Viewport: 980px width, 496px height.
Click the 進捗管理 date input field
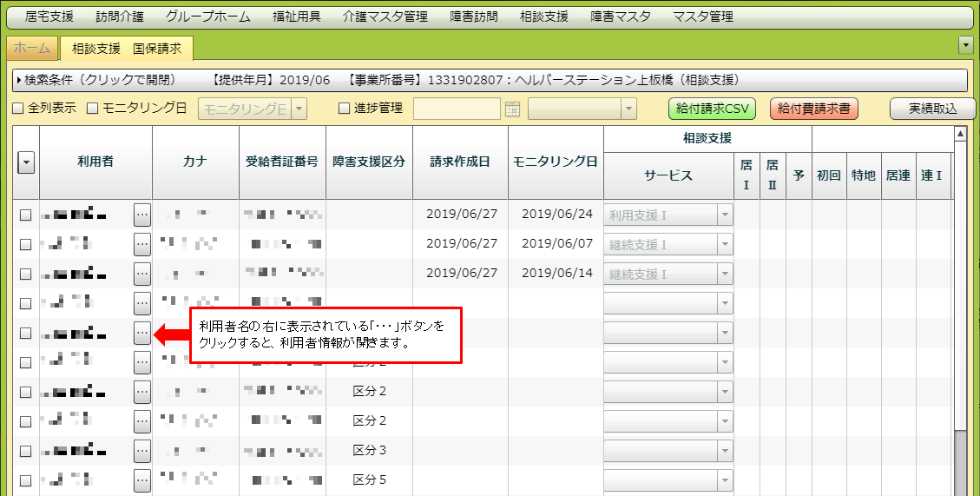[x=457, y=109]
